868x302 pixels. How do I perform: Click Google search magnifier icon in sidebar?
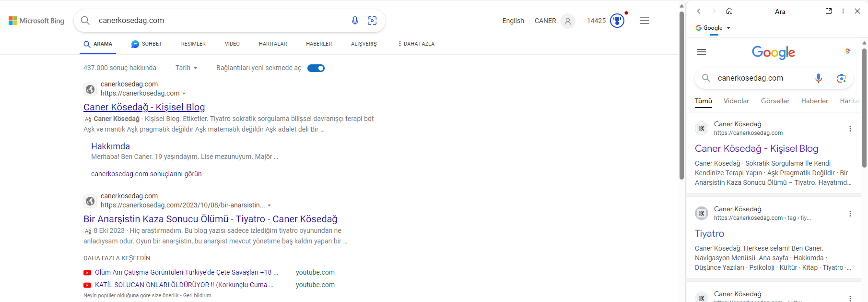[x=706, y=78]
